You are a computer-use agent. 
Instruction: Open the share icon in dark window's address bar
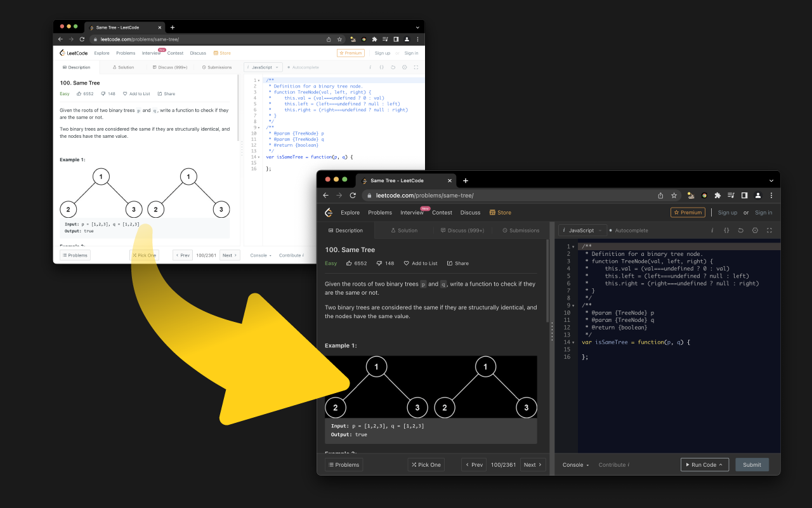click(660, 196)
